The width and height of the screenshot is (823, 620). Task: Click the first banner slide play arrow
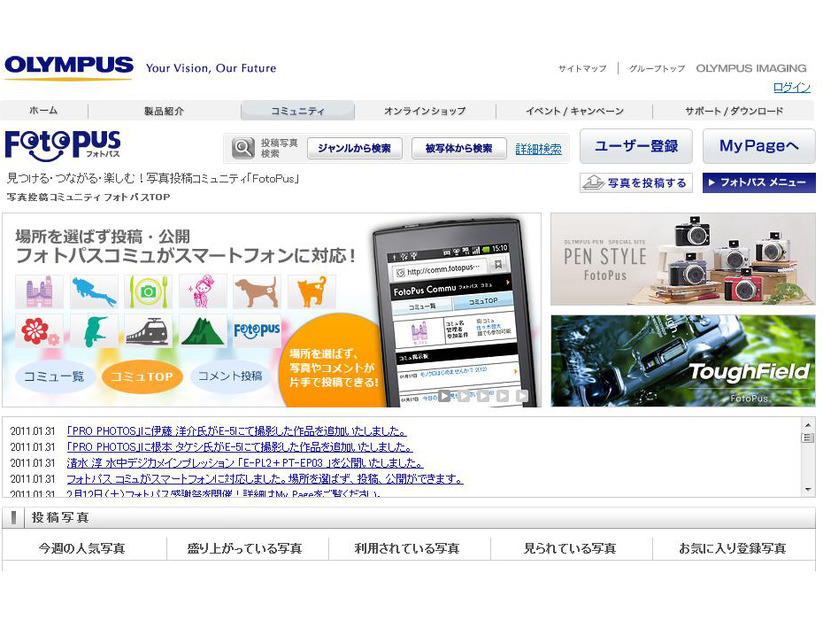pyautogui.click(x=444, y=396)
